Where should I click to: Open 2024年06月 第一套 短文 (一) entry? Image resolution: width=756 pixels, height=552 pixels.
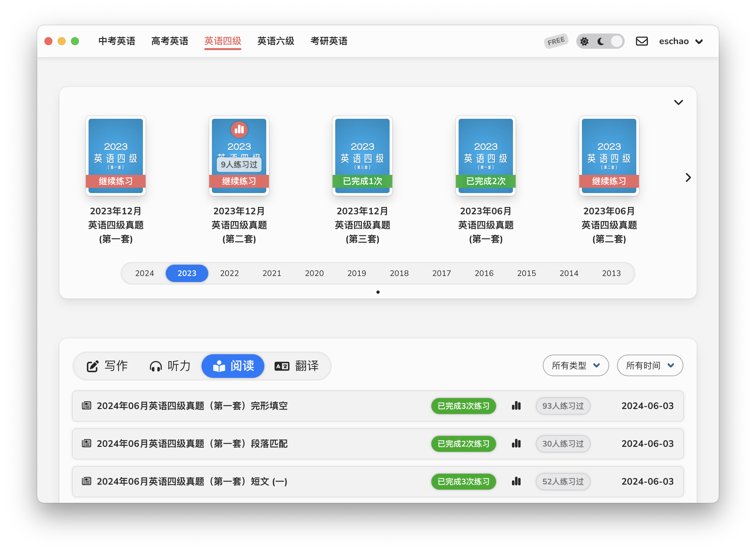coord(378,481)
